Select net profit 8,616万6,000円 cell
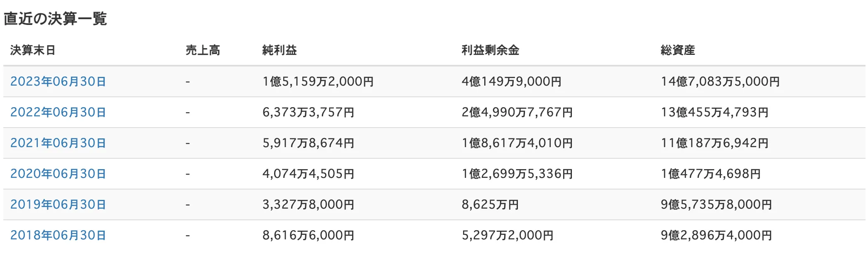This screenshot has width=868, height=256. pyautogui.click(x=309, y=235)
